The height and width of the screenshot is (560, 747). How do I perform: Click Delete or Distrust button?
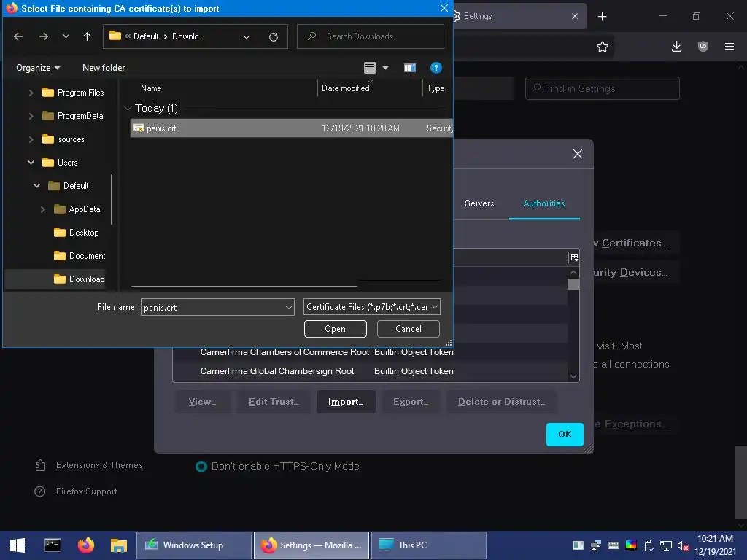(501, 402)
